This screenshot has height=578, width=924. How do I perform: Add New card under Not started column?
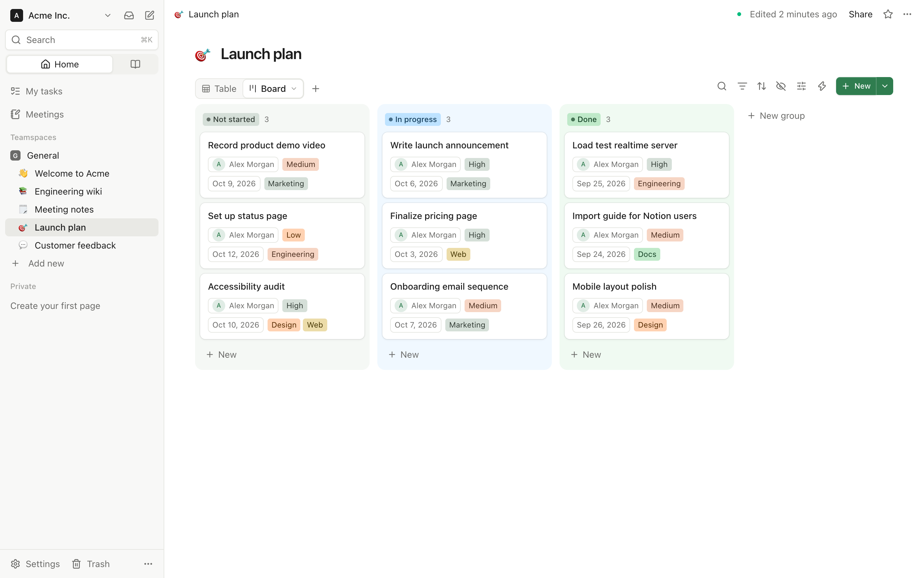point(221,355)
